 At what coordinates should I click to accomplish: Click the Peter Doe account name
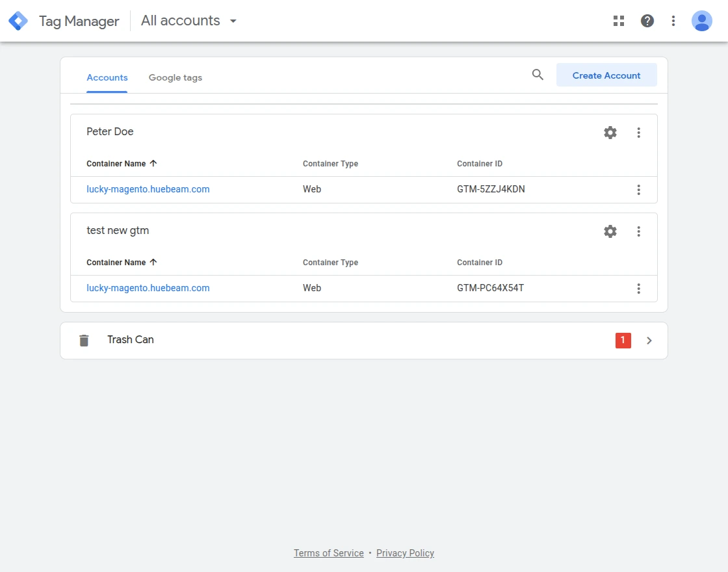click(110, 131)
